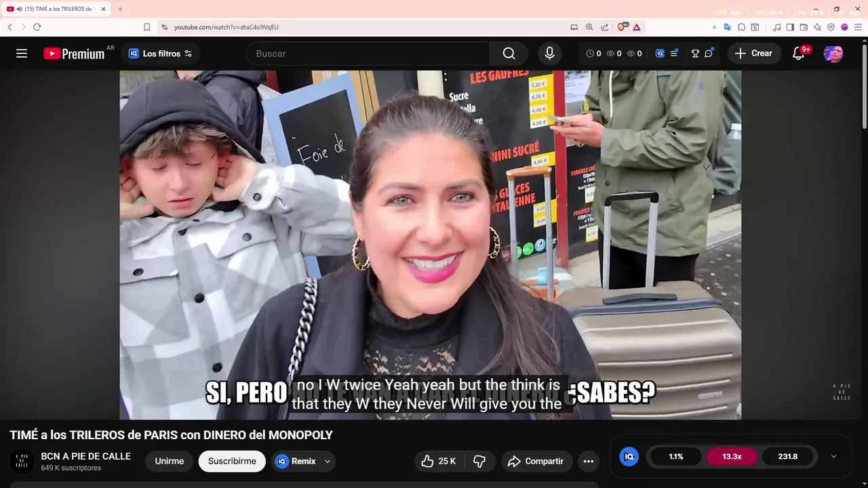The width and height of the screenshot is (868, 488).
Task: Go to YouTube Premium home logo
Action: (74, 54)
